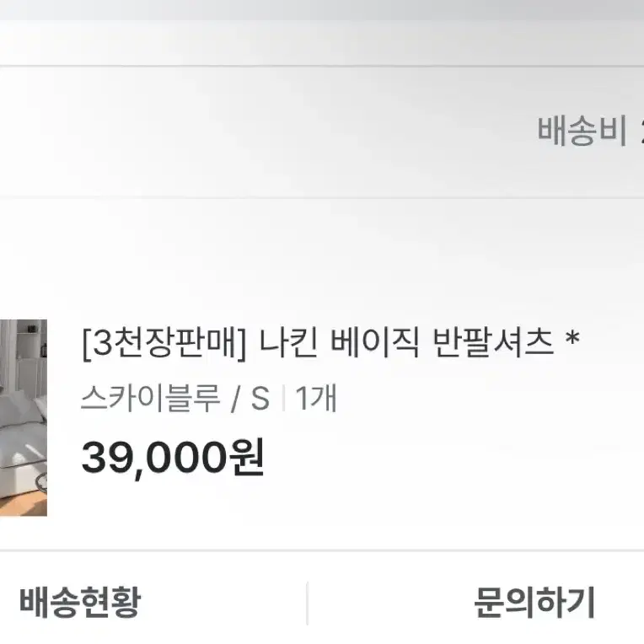Click the divider between 배송현황 and 문의하기
This screenshot has width=644, height=644.
pyautogui.click(x=307, y=603)
